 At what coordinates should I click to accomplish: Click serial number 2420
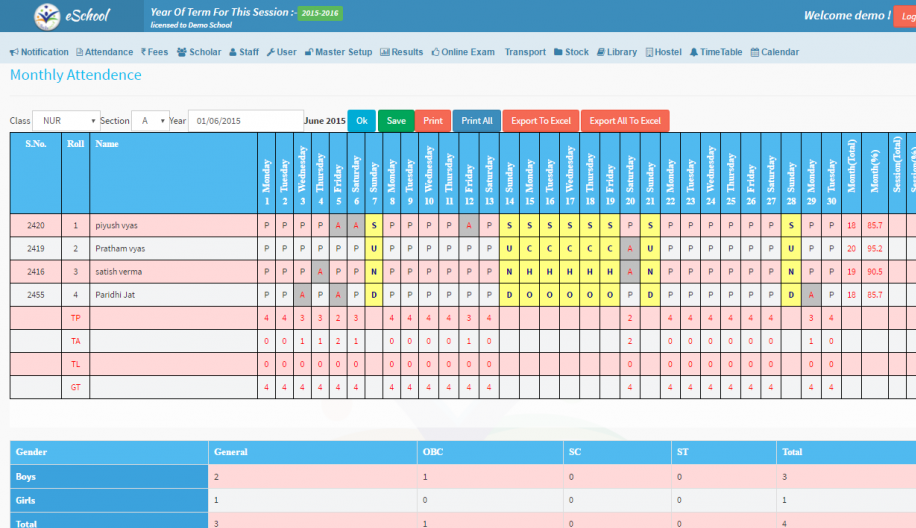click(36, 225)
